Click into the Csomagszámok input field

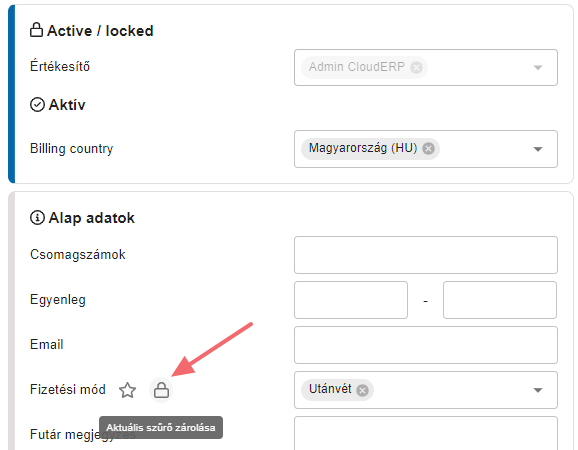pos(426,255)
